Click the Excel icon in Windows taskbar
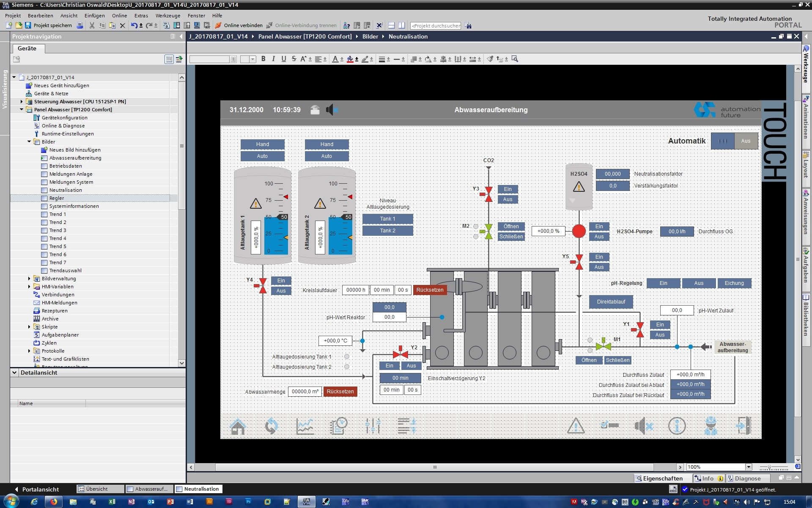The width and height of the screenshot is (812, 508). pyautogui.click(x=112, y=502)
